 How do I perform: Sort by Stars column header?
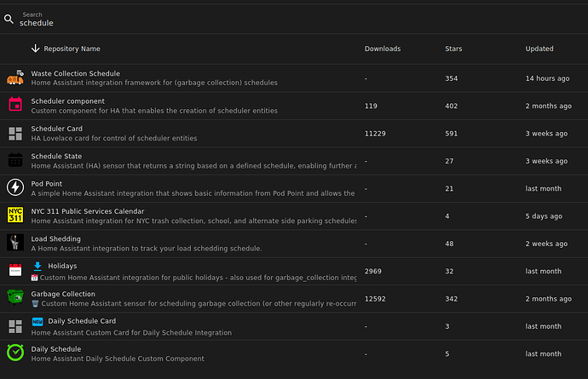click(453, 49)
